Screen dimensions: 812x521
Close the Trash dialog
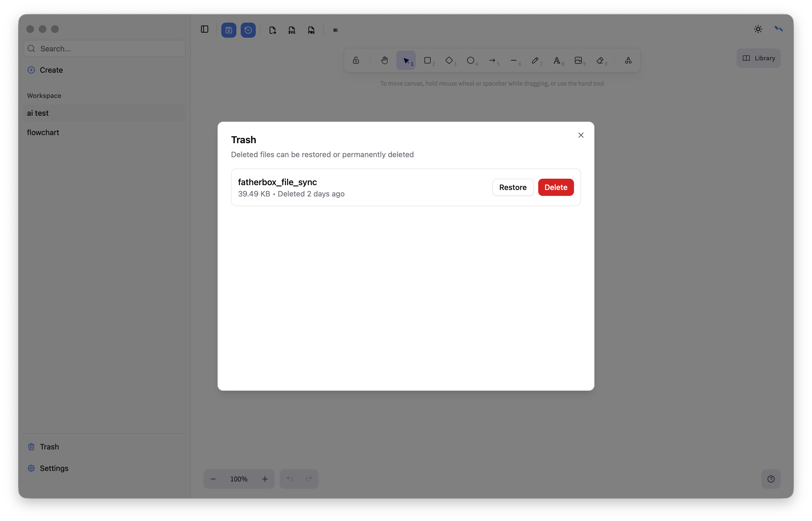[x=581, y=135]
